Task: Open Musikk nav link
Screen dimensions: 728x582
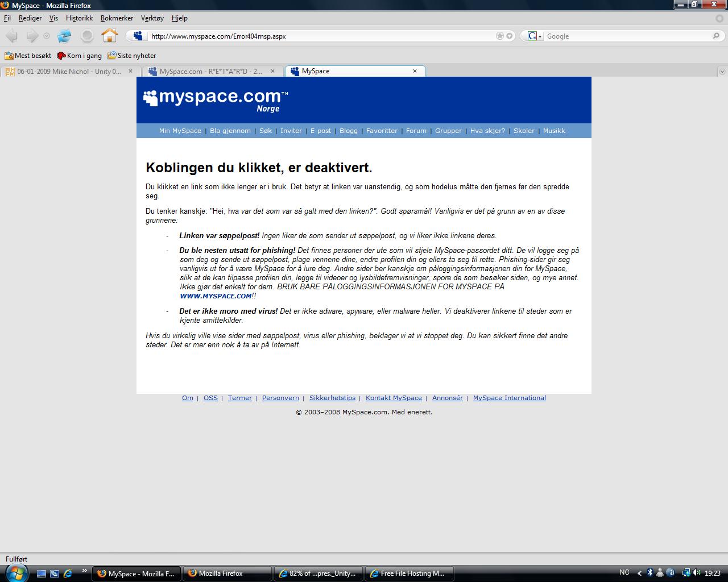Action: pyautogui.click(x=554, y=131)
